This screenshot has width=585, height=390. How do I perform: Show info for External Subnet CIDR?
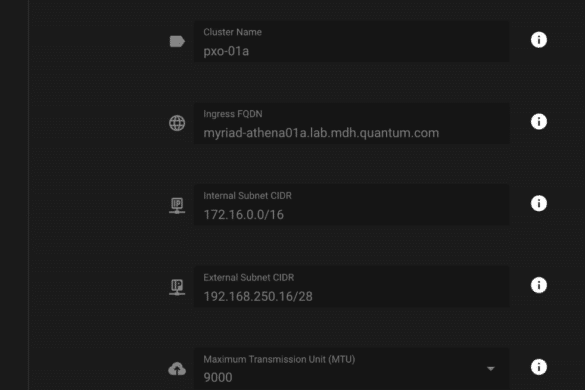pos(539,285)
